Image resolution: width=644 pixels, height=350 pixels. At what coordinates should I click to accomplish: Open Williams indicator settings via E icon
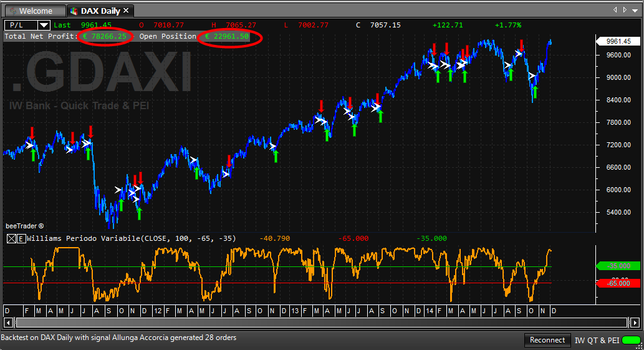click(x=21, y=239)
